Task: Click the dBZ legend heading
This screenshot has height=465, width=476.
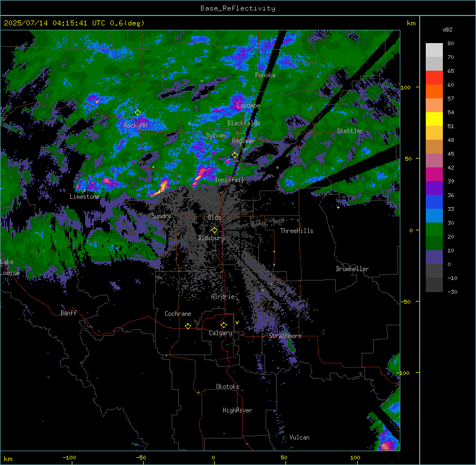Action: pos(447,29)
